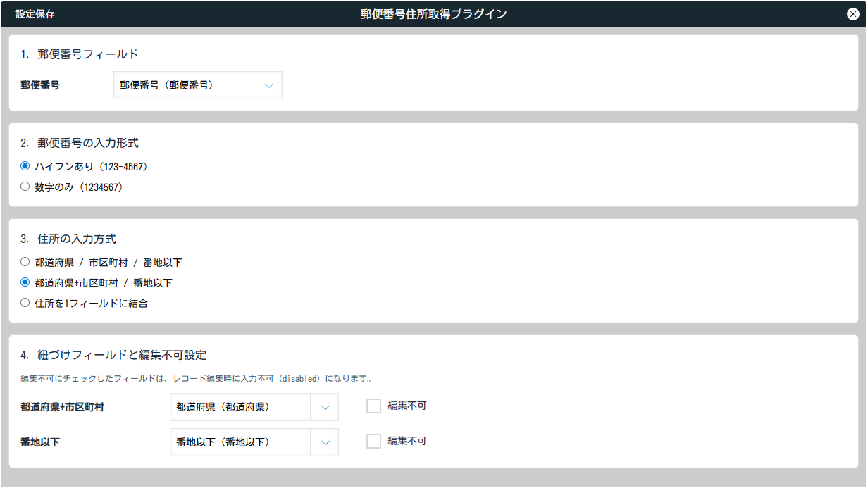The image size is (868, 488).
Task: Click the 3. 住所の入力方式 heading
Action: point(68,239)
